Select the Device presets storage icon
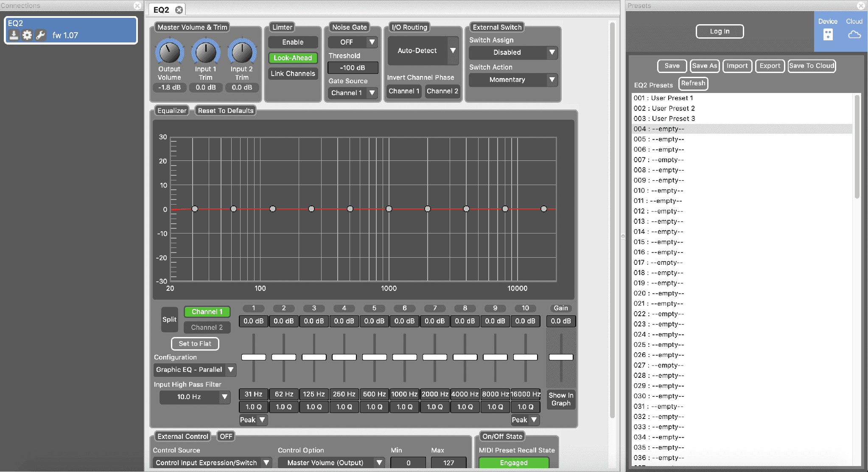This screenshot has width=868, height=472. click(828, 34)
